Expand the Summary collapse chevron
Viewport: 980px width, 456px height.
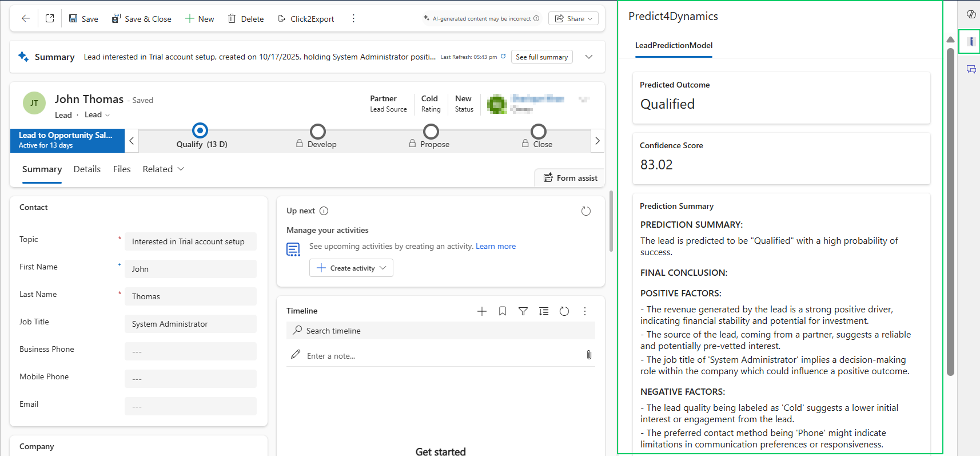pyautogui.click(x=589, y=57)
